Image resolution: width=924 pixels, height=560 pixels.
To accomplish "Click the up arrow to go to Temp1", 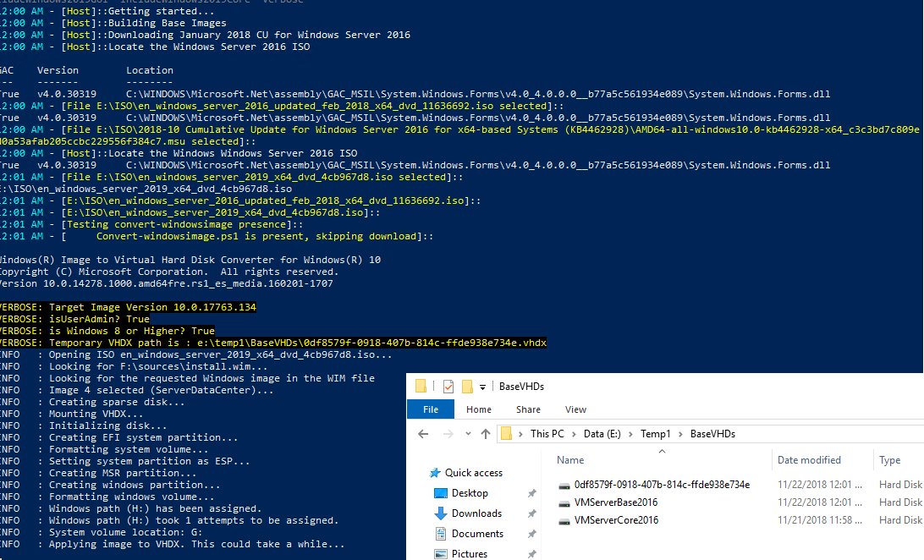I will pos(484,433).
